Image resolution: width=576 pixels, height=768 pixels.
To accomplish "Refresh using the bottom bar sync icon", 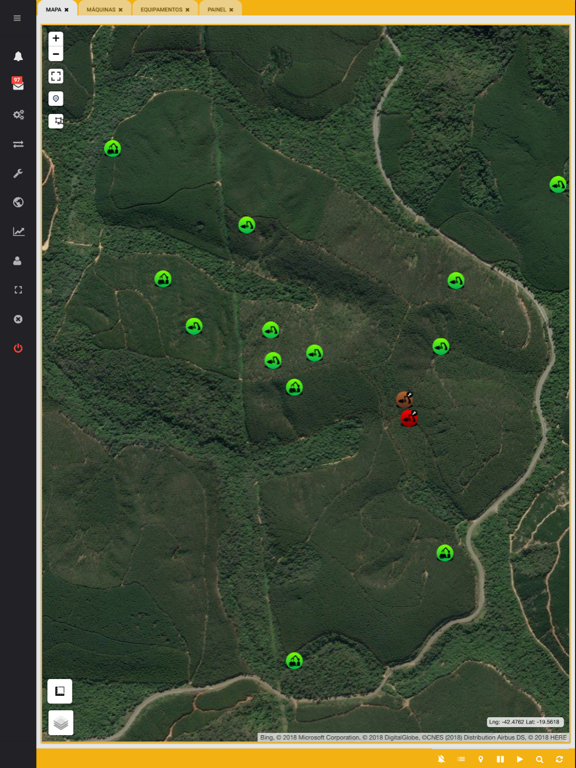I will pyautogui.click(x=559, y=759).
